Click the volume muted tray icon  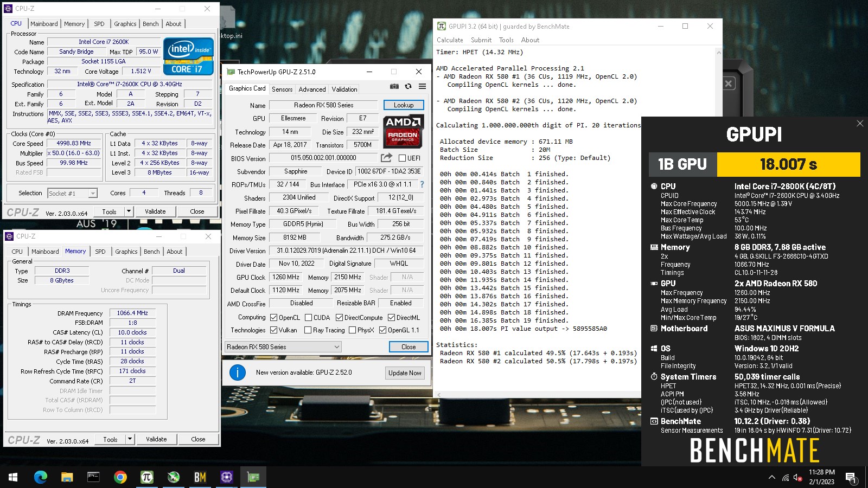798,478
